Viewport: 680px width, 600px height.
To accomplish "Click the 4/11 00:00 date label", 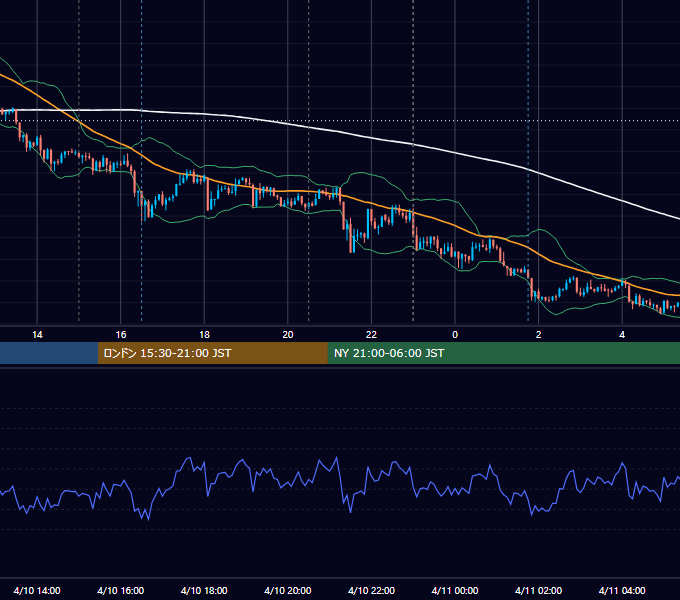I will click(455, 590).
